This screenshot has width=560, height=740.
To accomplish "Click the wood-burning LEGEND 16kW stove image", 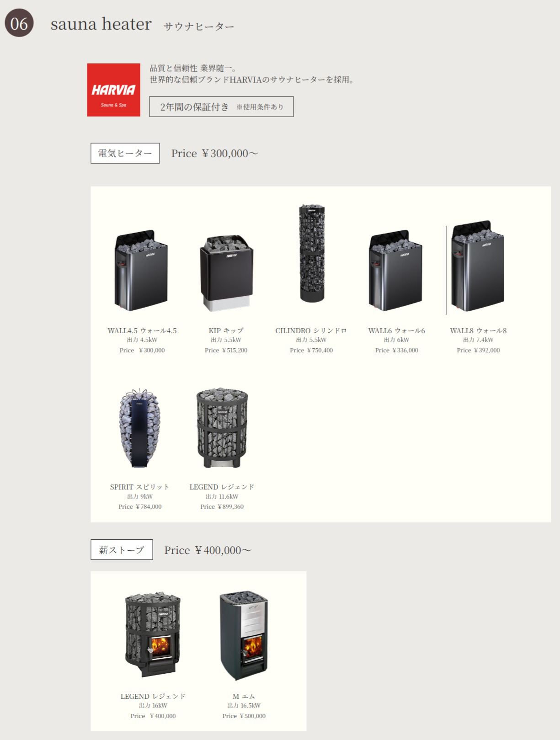I will (x=153, y=634).
